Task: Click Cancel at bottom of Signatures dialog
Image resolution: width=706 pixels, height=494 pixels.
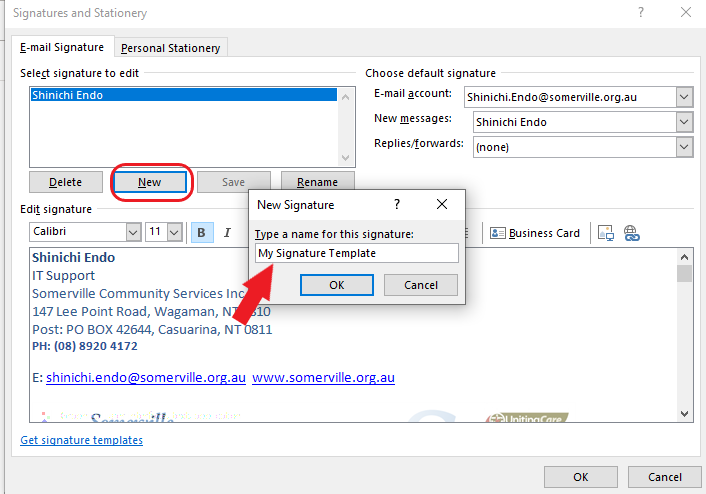Action: (x=665, y=477)
